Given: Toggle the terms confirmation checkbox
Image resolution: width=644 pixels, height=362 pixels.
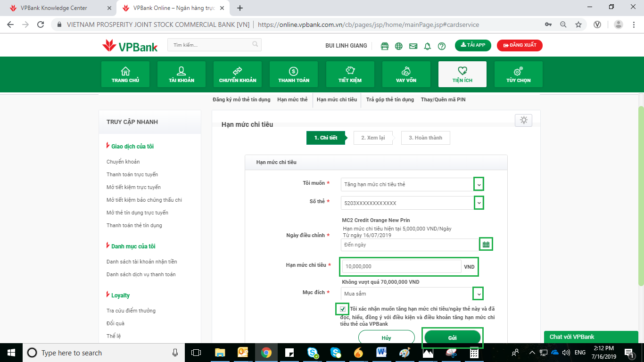Looking at the screenshot, I should pyautogui.click(x=343, y=309).
